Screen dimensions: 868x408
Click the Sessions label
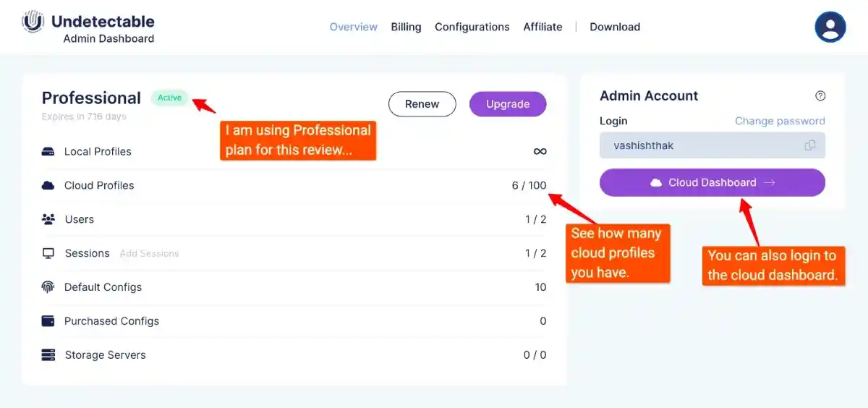click(87, 253)
